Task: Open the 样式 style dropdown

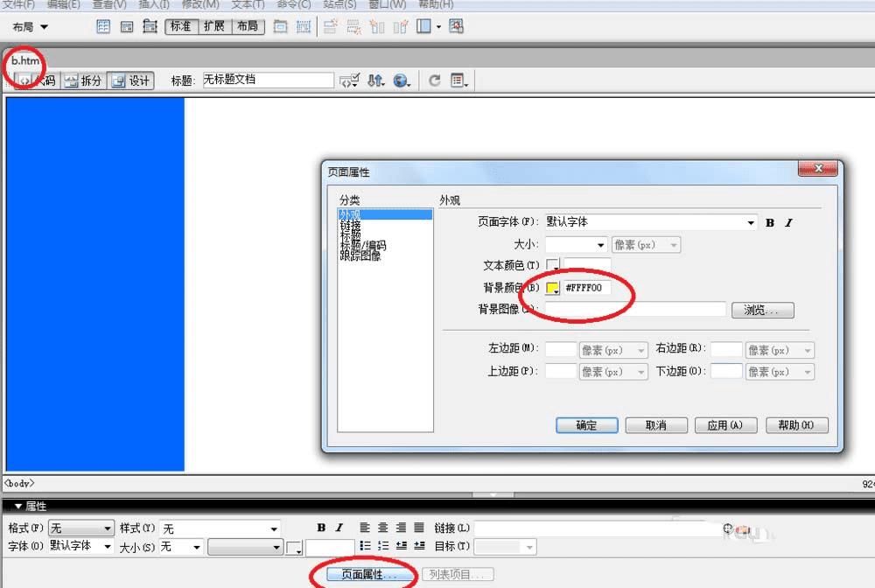Action: tap(273, 528)
